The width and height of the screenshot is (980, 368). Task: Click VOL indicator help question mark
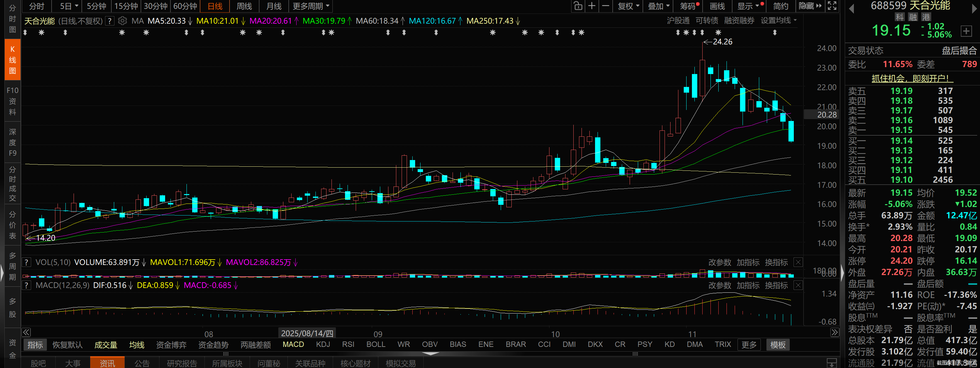26,262
